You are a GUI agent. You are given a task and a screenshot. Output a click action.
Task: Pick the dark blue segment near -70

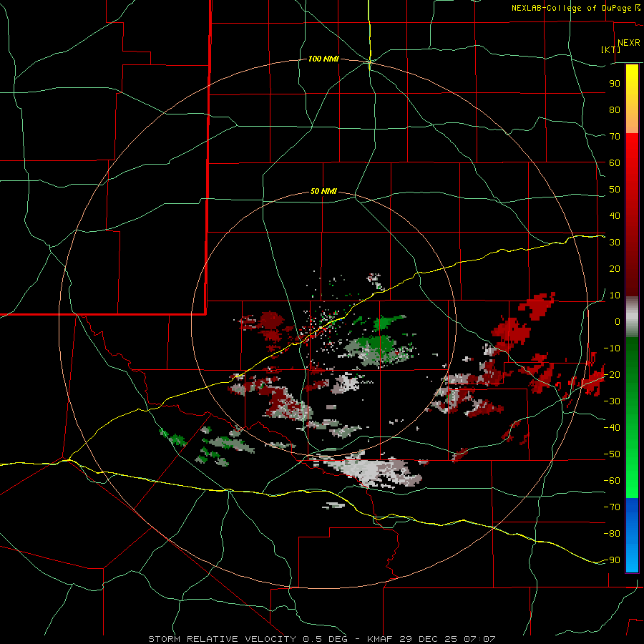(632, 509)
